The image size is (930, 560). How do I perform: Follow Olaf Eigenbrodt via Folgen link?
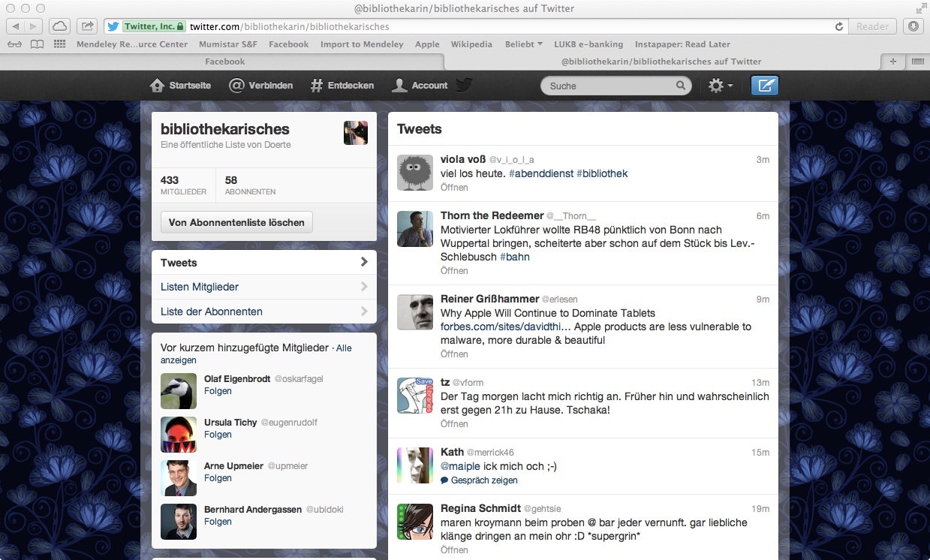point(218,391)
